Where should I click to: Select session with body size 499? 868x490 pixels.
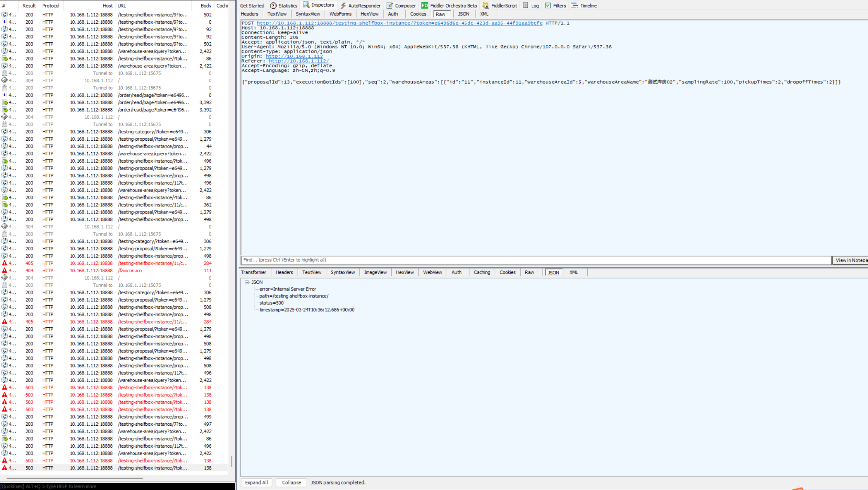click(x=114, y=417)
